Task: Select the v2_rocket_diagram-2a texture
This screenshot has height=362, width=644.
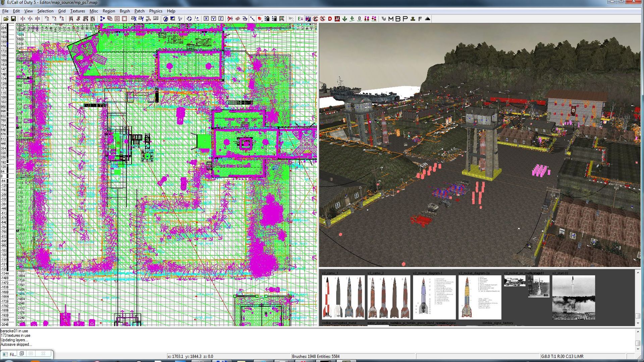Action: coord(480,297)
